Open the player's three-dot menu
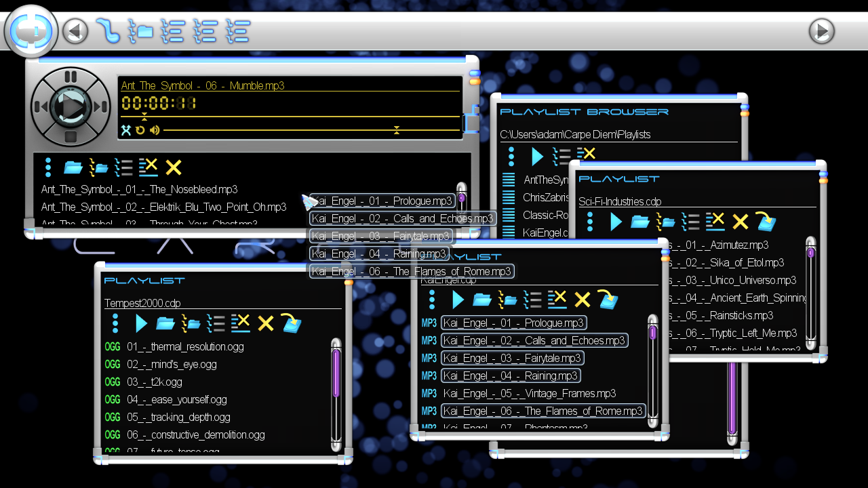This screenshot has width=868, height=488. (x=48, y=167)
